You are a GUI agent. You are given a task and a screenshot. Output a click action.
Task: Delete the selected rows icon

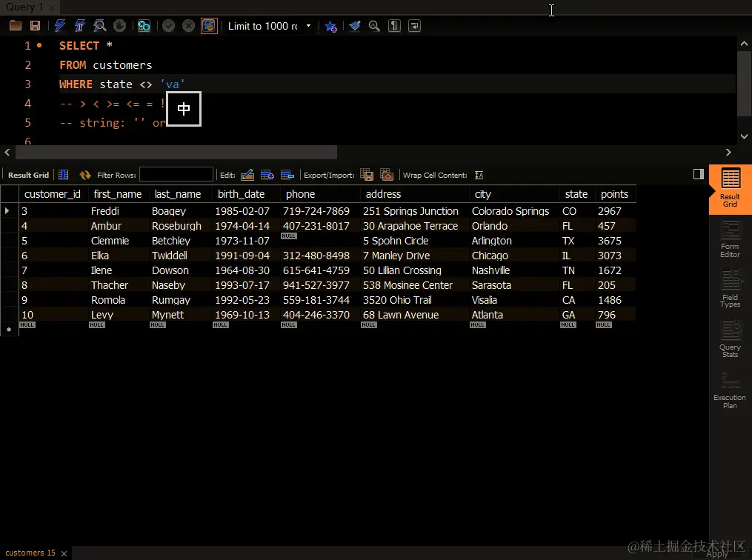click(x=287, y=175)
